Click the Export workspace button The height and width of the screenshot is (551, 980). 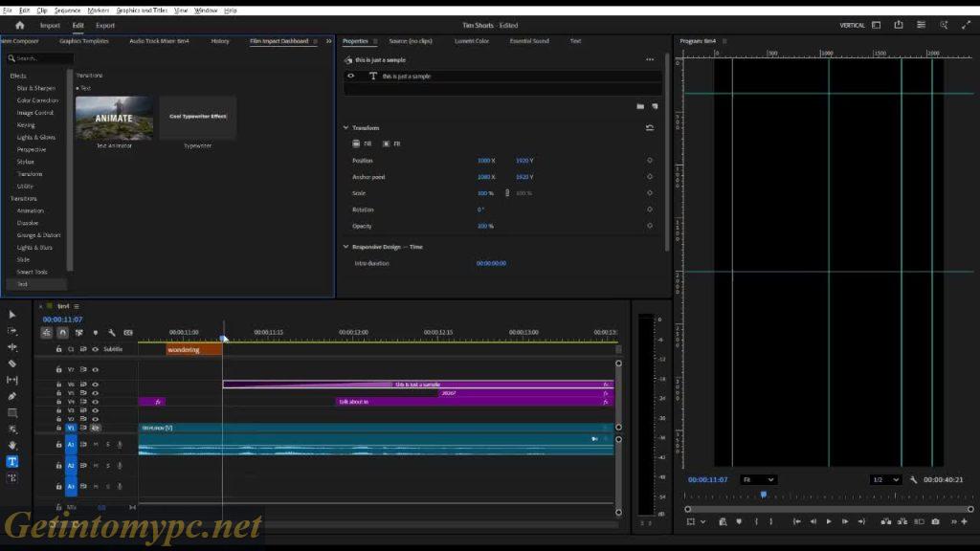(x=105, y=26)
